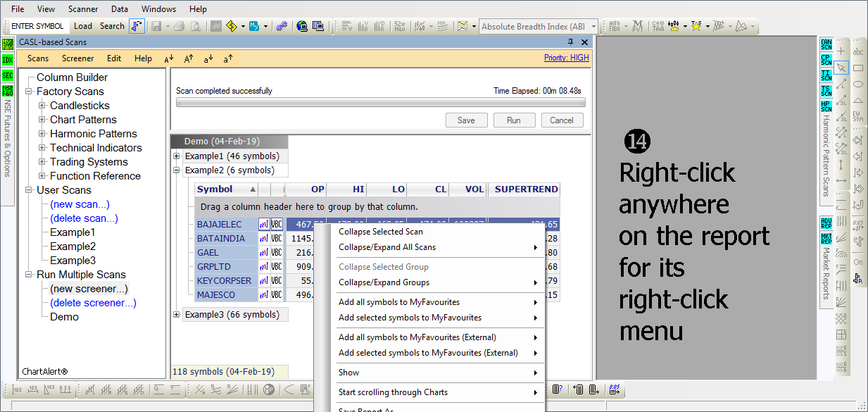Image resolution: width=868 pixels, height=412 pixels.
Task: Select the arrow pointer drawing tool
Action: click(x=841, y=68)
